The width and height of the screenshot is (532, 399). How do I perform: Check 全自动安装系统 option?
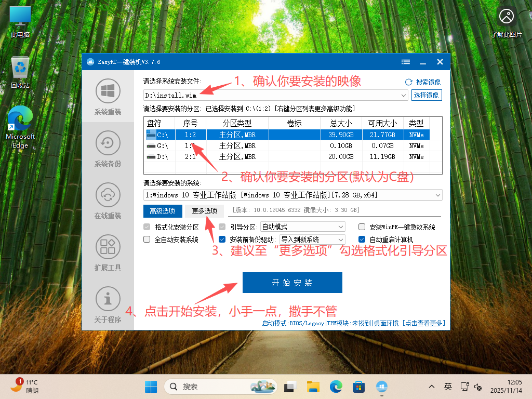[147, 239]
